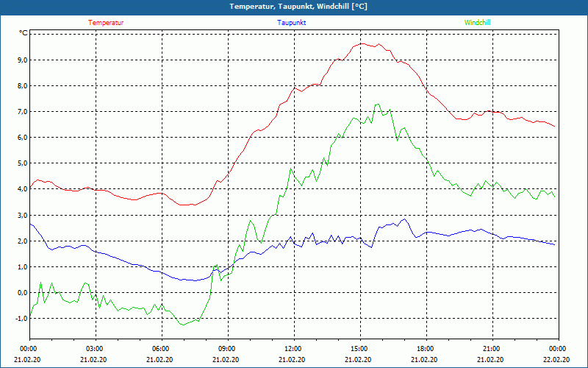
Task: Click the 8,0 y-axis value
Action: click(x=23, y=85)
